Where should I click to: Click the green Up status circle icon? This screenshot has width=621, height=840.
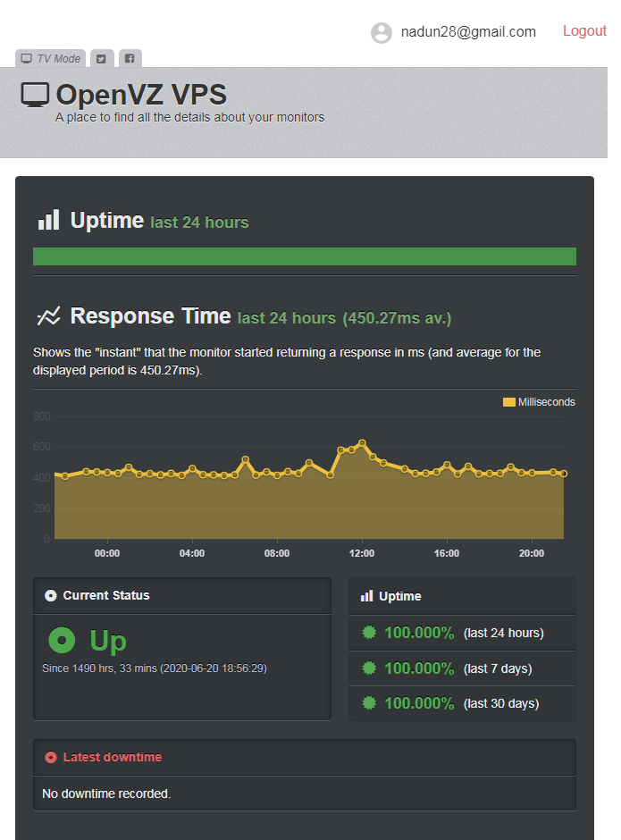click(62, 640)
